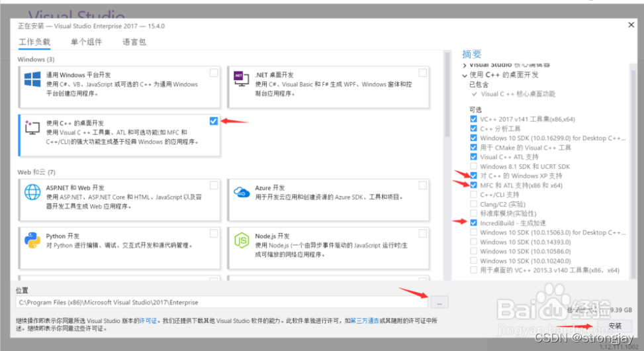Image resolution: width=644 pixels, height=351 pixels.
Task: Uncheck the C++ desktop development workload checkbox
Action: tap(214, 121)
